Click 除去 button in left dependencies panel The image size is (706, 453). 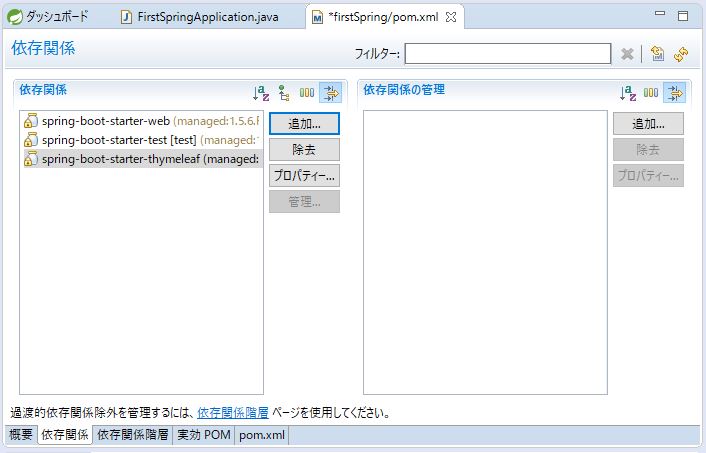[304, 149]
